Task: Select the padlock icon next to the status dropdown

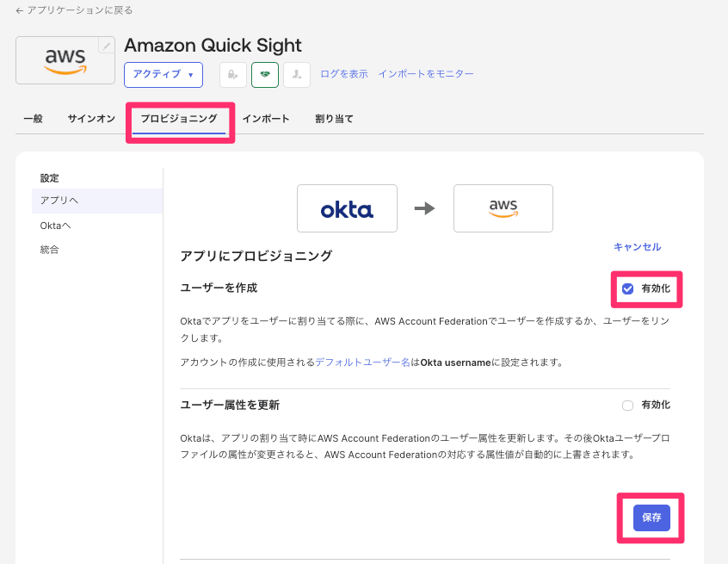Action: [232, 75]
